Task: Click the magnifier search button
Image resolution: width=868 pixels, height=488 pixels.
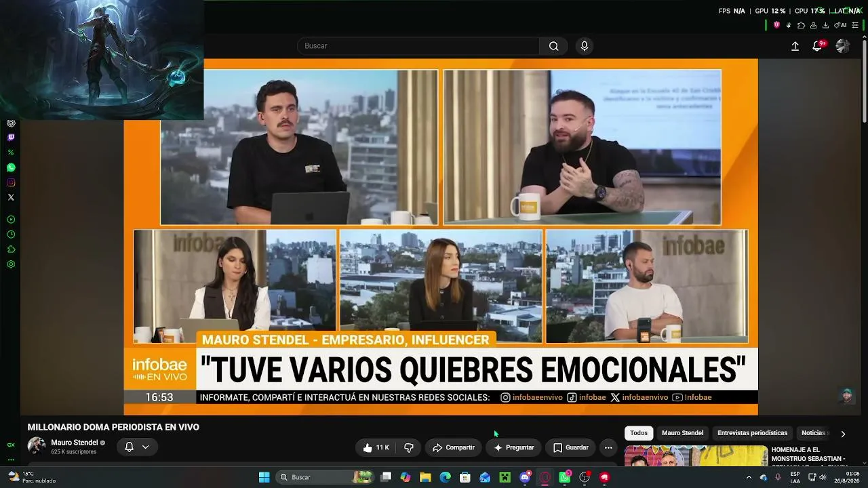Action: point(554,46)
